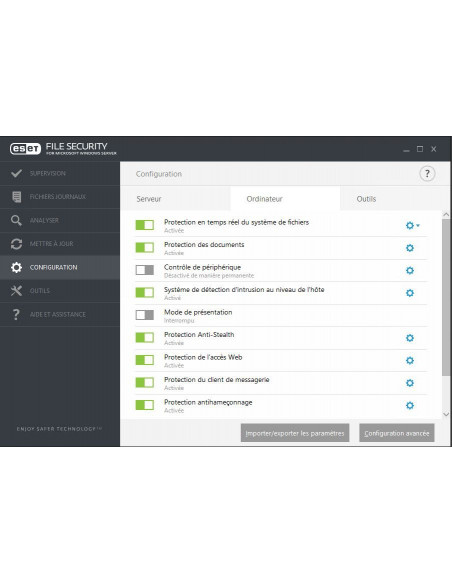Click the Aide et assistance question icon
This screenshot has height=584, width=452.
pyautogui.click(x=16, y=314)
